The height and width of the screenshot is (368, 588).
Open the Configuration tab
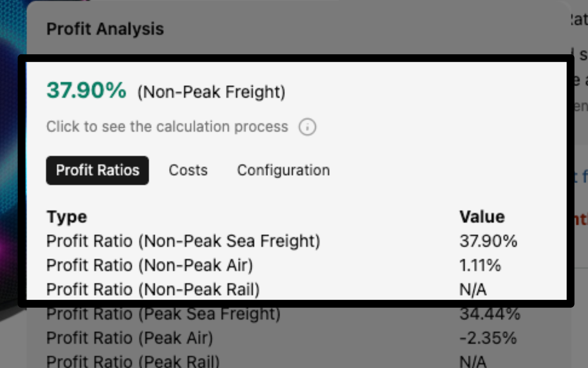coord(283,170)
